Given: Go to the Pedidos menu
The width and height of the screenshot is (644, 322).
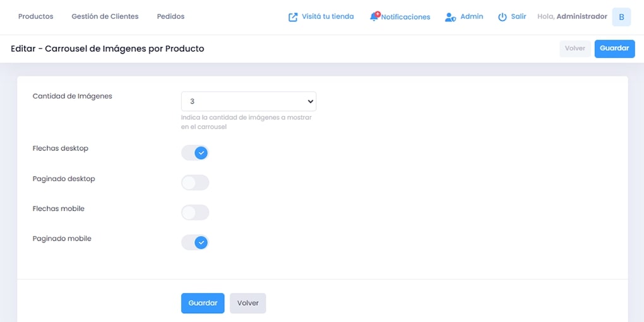Looking at the screenshot, I should pos(170,16).
